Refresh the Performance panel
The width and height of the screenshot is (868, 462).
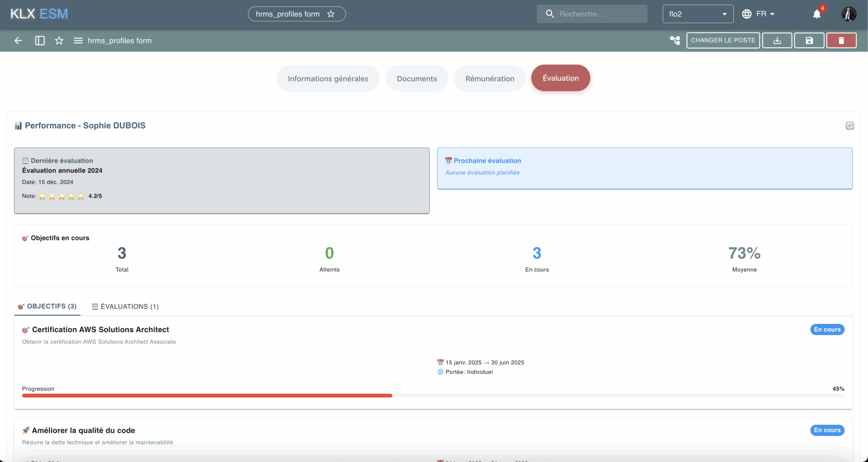849,126
